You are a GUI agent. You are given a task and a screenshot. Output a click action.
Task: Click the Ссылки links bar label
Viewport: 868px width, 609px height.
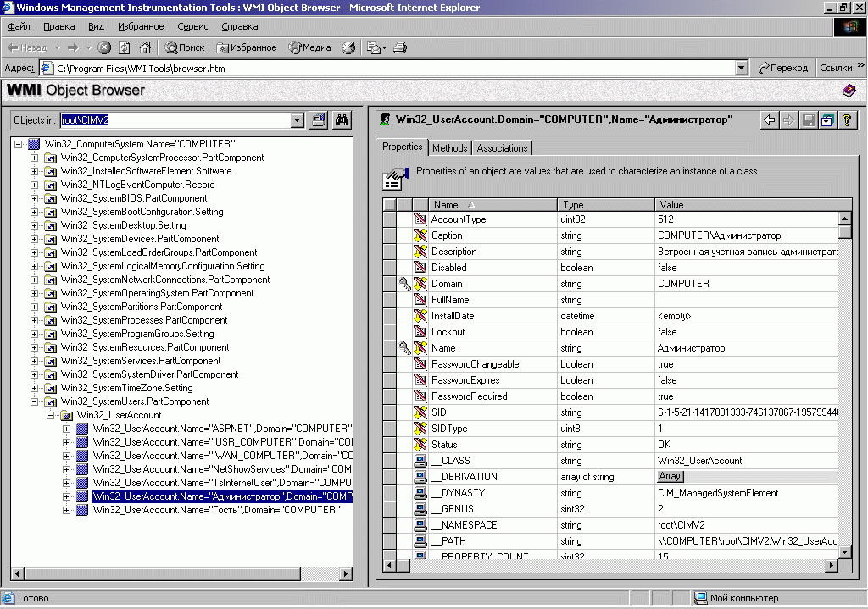(836, 68)
